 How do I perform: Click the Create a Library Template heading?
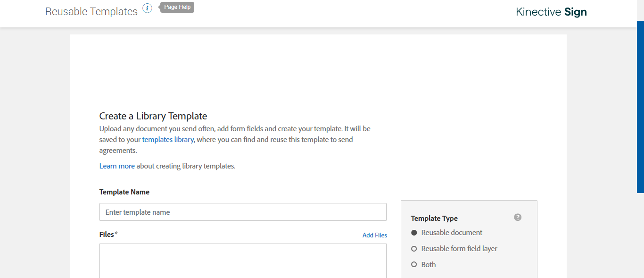153,116
